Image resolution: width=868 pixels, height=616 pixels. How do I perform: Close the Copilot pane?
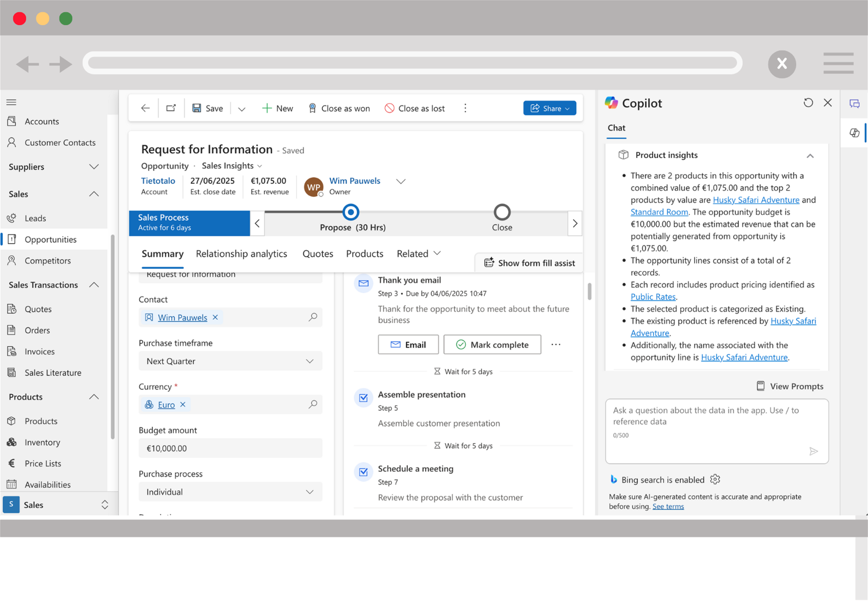click(x=827, y=103)
